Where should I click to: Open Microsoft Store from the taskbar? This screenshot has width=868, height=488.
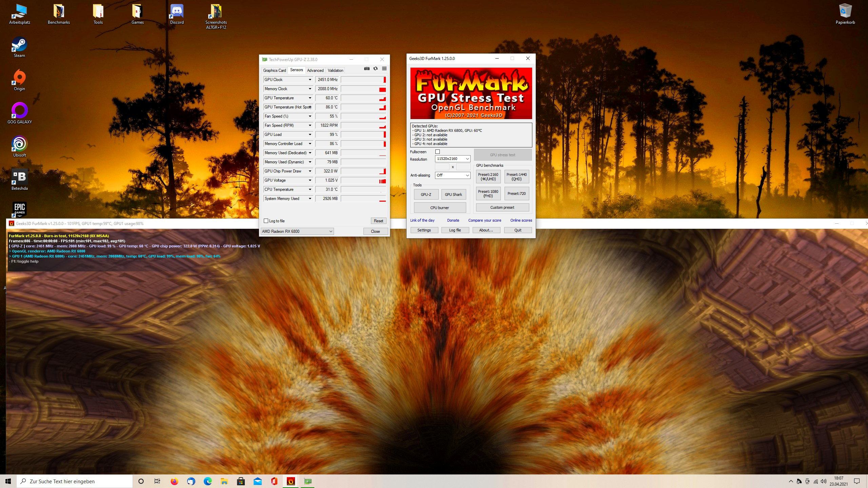(x=241, y=481)
